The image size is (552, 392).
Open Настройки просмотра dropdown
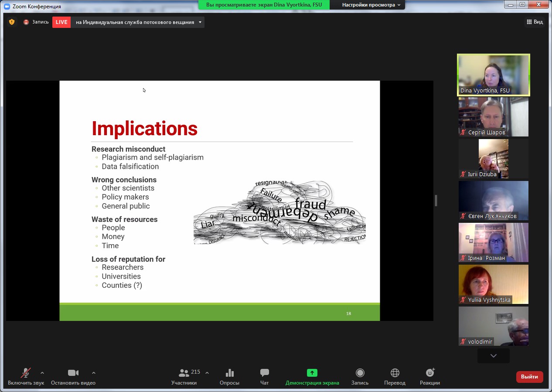coord(371,5)
